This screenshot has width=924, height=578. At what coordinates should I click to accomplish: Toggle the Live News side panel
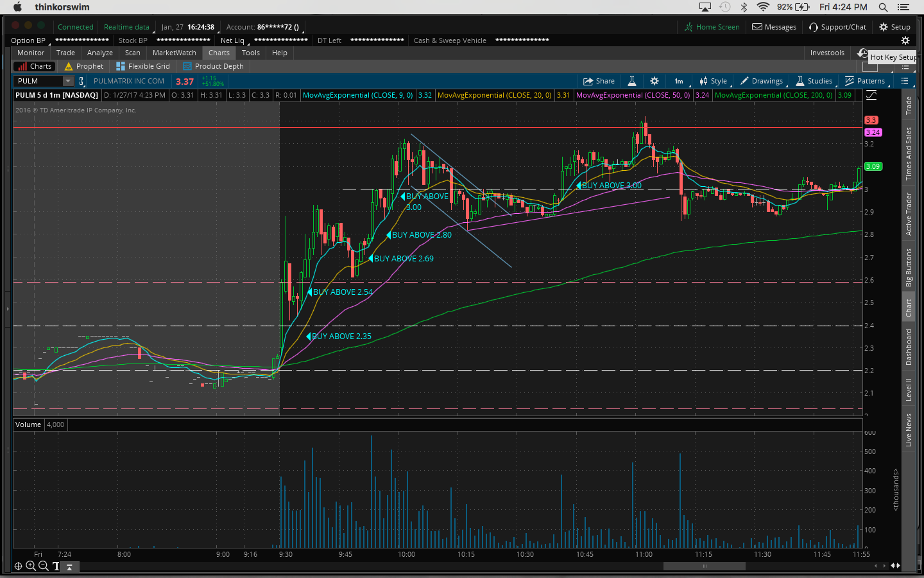click(909, 430)
